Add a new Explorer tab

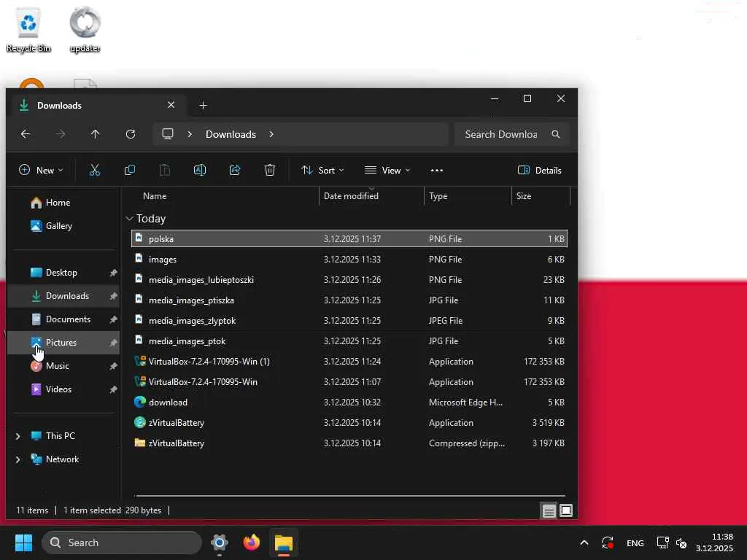(203, 105)
